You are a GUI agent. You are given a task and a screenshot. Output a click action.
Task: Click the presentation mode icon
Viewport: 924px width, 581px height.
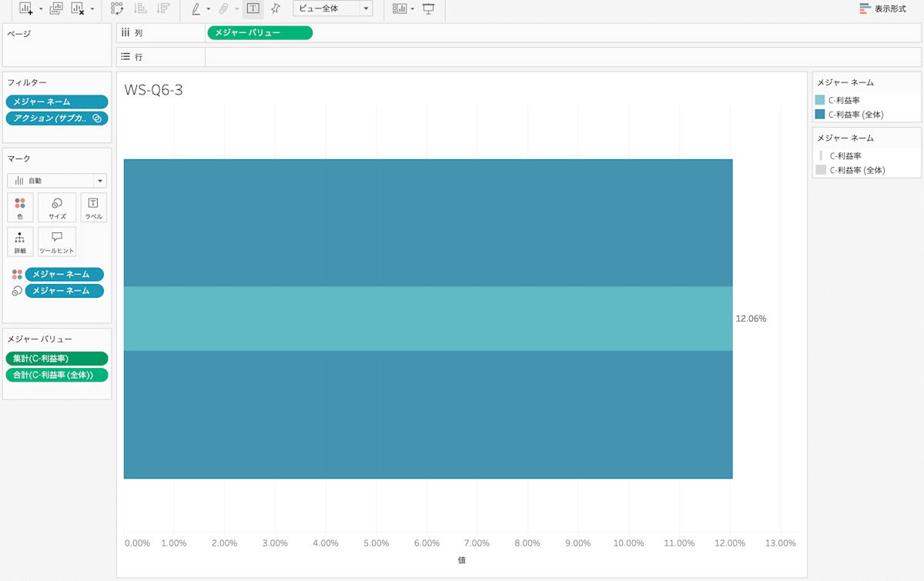[x=429, y=8]
